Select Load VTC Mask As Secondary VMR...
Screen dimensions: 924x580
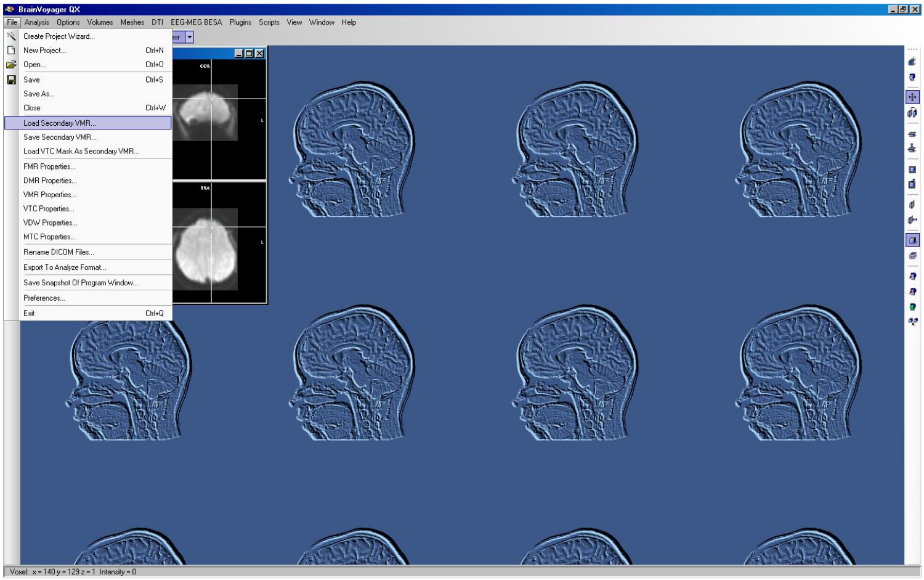coord(87,151)
